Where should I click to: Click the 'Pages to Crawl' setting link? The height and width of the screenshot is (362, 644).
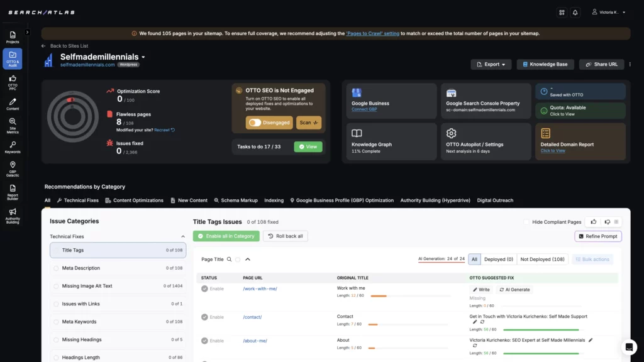pyautogui.click(x=372, y=33)
